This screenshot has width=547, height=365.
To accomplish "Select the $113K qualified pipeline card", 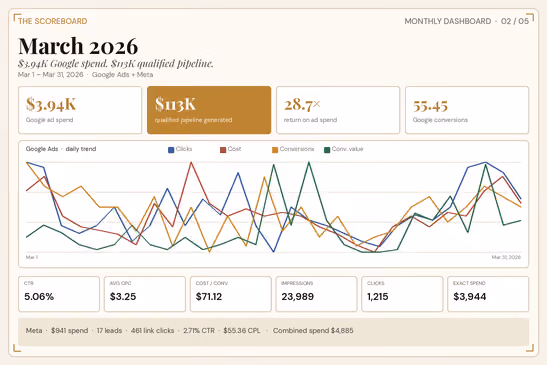I will [x=209, y=110].
